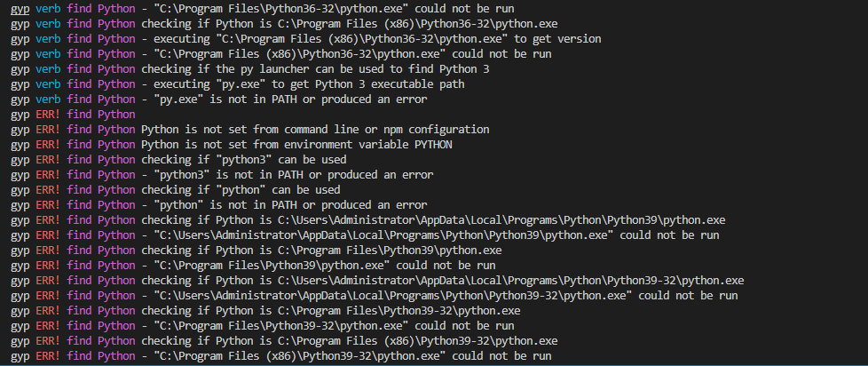
Task: Open the quoted Administrator Python39-32 path that could not run
Action: (393, 295)
